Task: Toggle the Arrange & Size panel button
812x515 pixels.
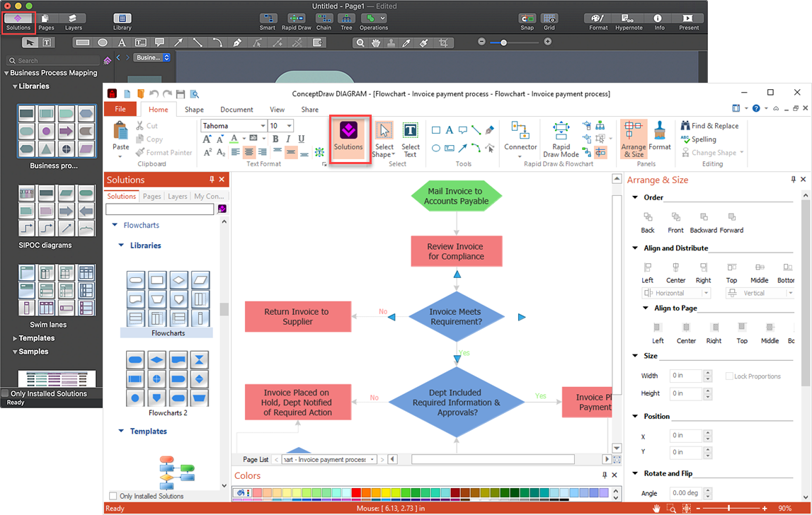Action: coord(634,139)
